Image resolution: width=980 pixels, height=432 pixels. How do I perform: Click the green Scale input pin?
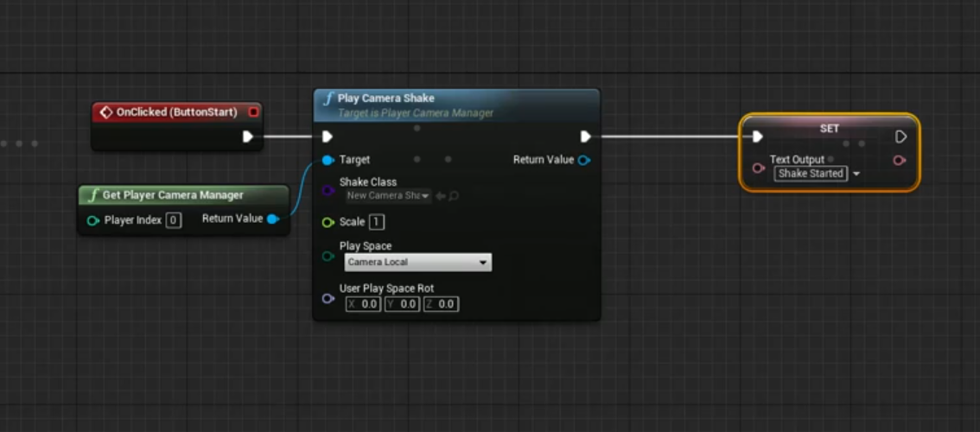(328, 222)
